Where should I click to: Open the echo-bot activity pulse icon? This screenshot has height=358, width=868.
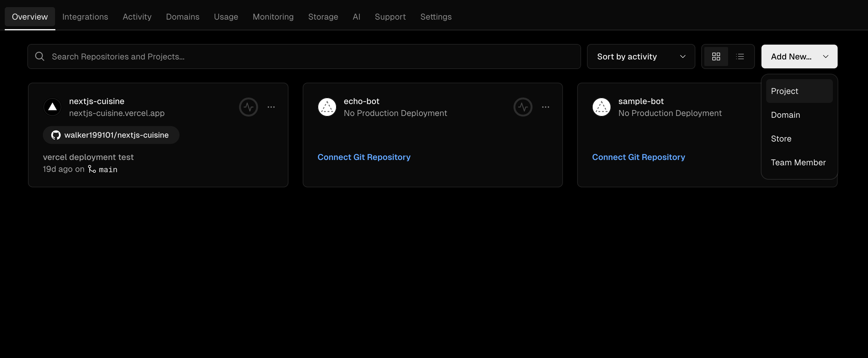523,107
